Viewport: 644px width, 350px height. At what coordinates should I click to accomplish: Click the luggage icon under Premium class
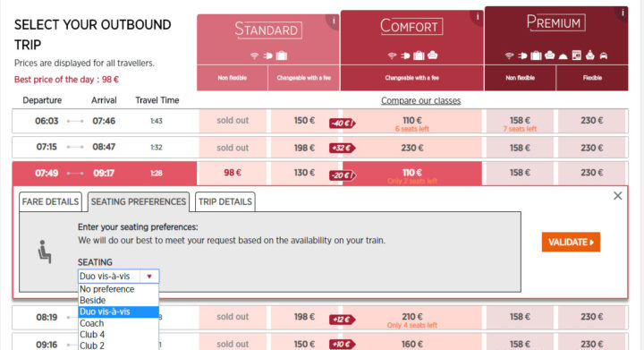pos(536,55)
